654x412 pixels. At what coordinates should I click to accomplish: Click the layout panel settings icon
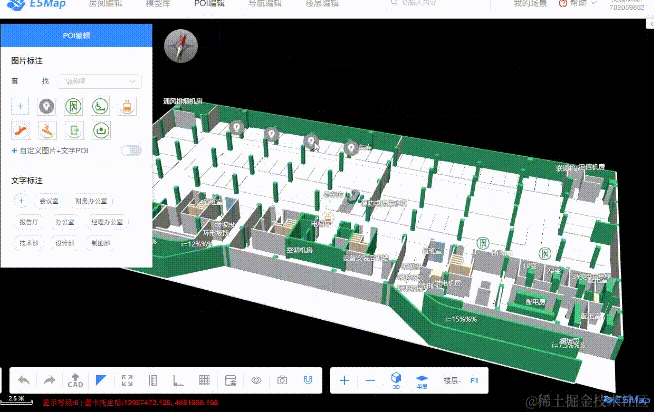pyautogui.click(x=230, y=380)
